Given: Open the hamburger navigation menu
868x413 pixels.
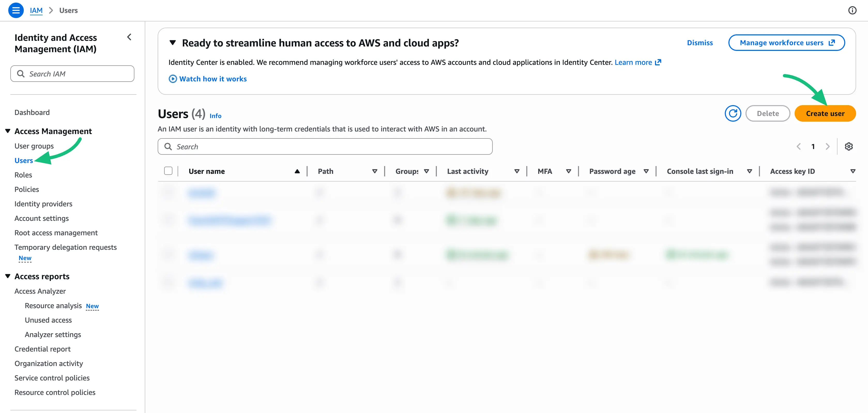Looking at the screenshot, I should [x=16, y=10].
